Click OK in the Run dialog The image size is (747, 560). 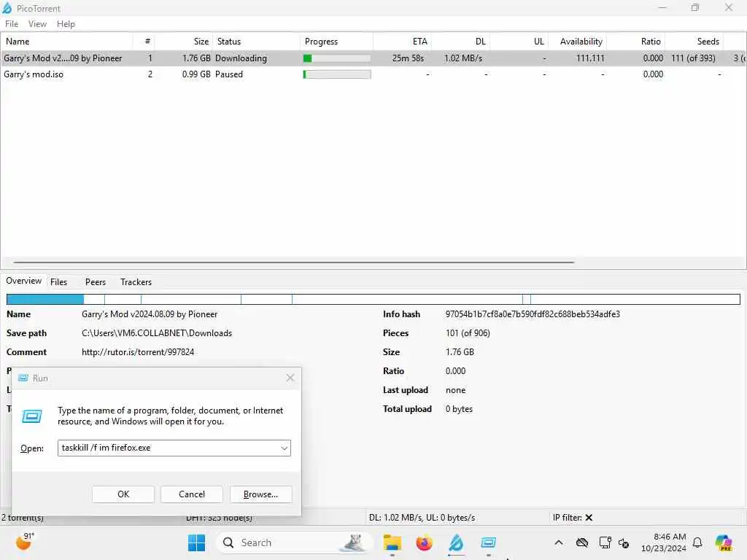coord(123,494)
